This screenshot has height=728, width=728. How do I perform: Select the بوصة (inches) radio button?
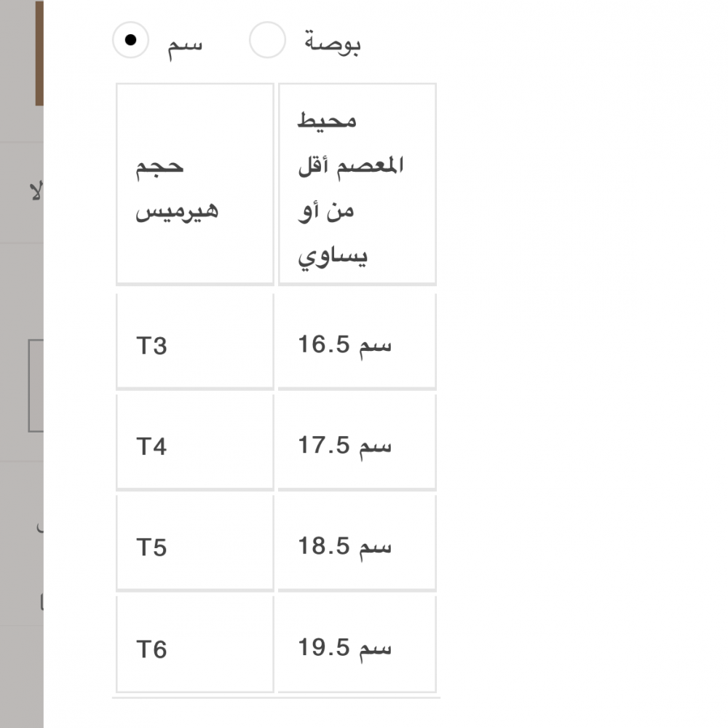click(x=267, y=40)
